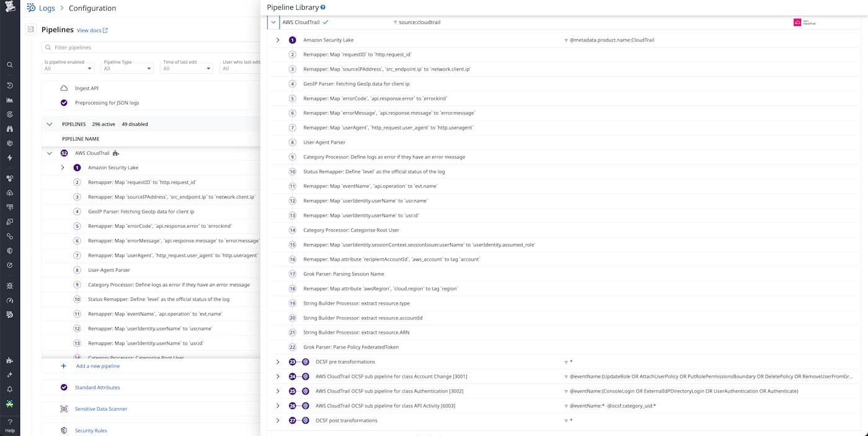This screenshot has width=868, height=436.
Task: Open the Security Rules link
Action: point(91,430)
